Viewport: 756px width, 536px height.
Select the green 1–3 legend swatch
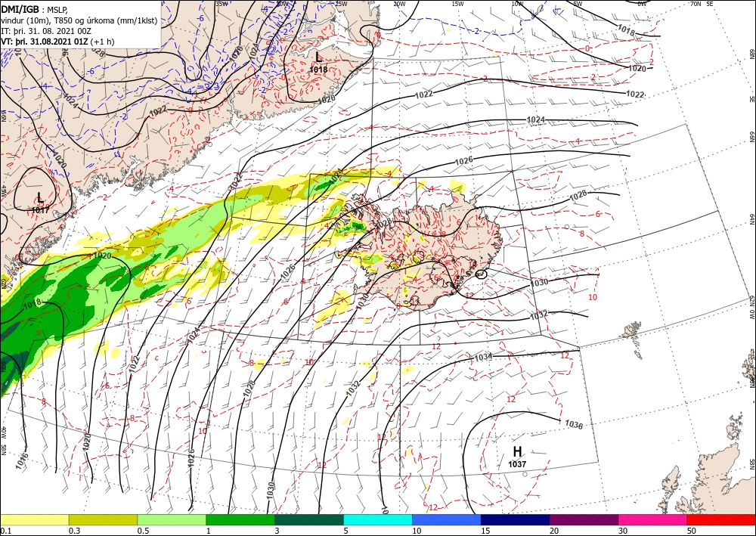(240, 519)
